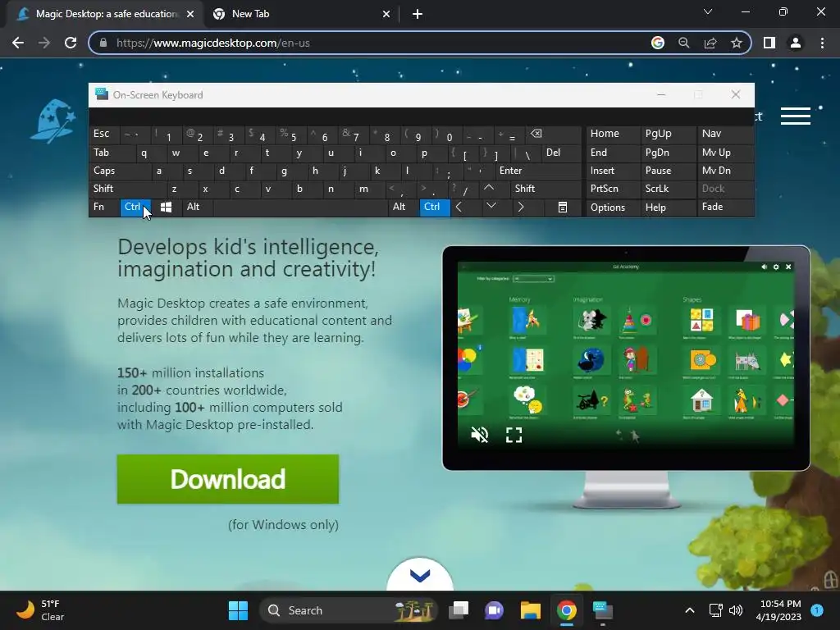Screen dimensions: 840x630
Task: Open a new browser tab
Action: point(418,14)
